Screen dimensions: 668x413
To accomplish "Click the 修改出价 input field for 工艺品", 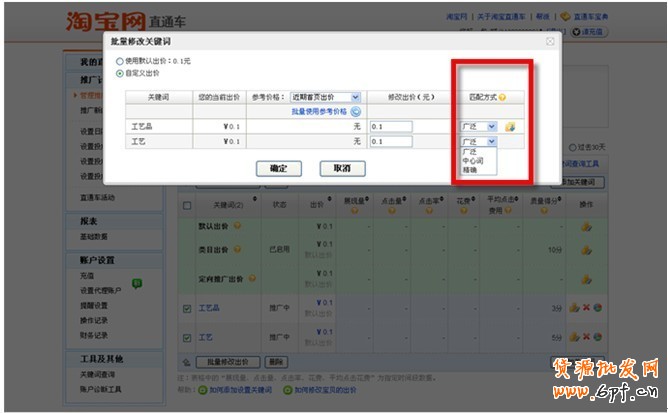I will click(x=403, y=127).
